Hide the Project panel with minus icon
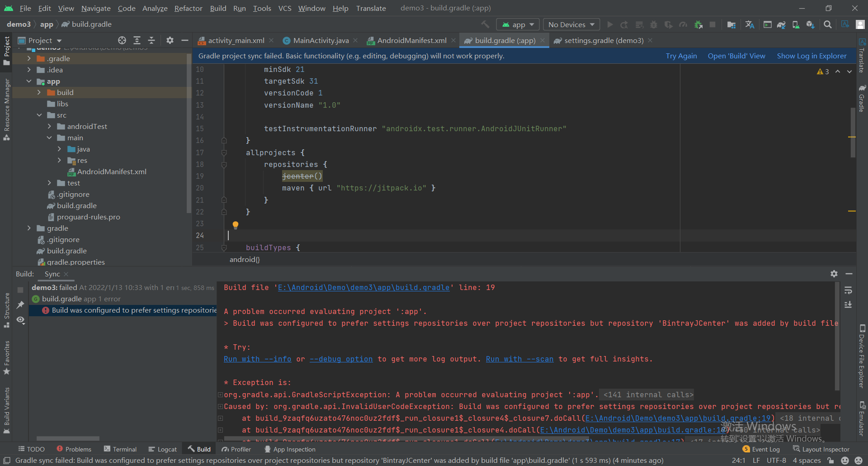 [184, 40]
